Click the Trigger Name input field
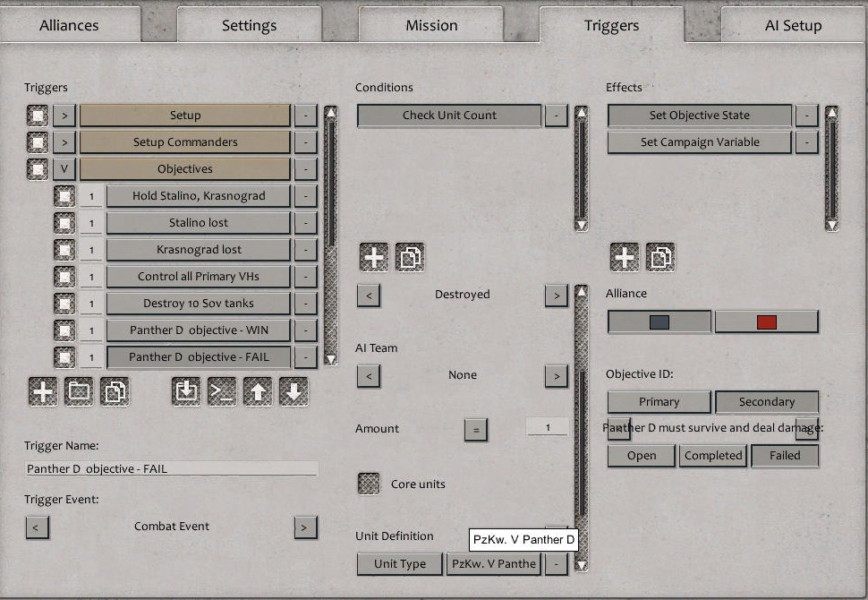 [172, 468]
